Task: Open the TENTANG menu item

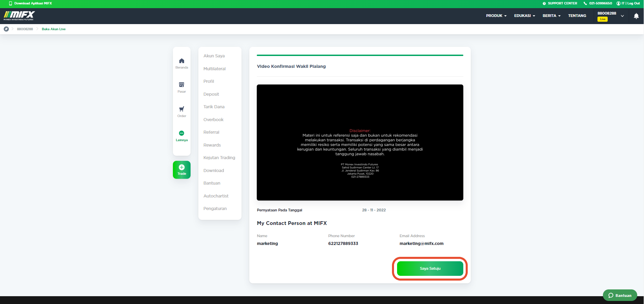Action: [577, 16]
